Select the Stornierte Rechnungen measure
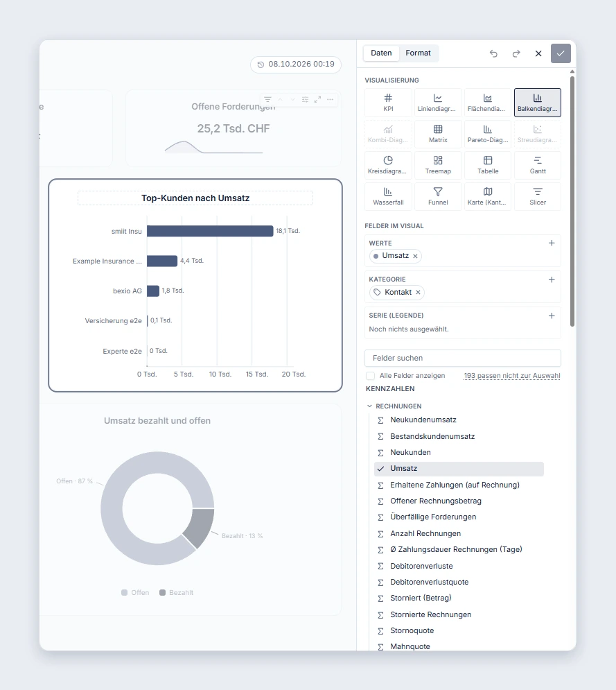Viewport: 616px width, 690px height. click(x=459, y=614)
